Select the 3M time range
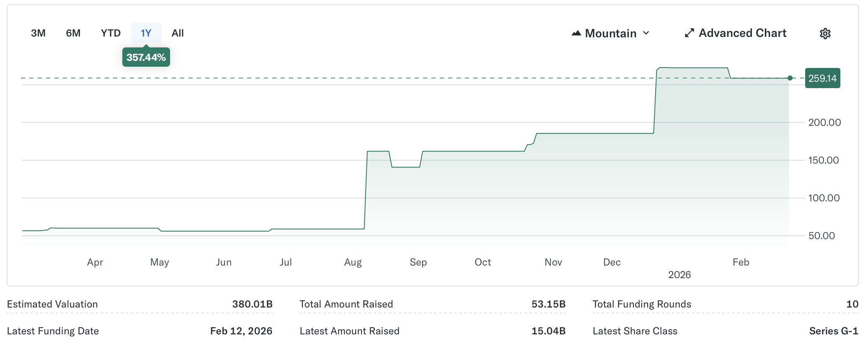This screenshot has height=344, width=868. [x=38, y=33]
